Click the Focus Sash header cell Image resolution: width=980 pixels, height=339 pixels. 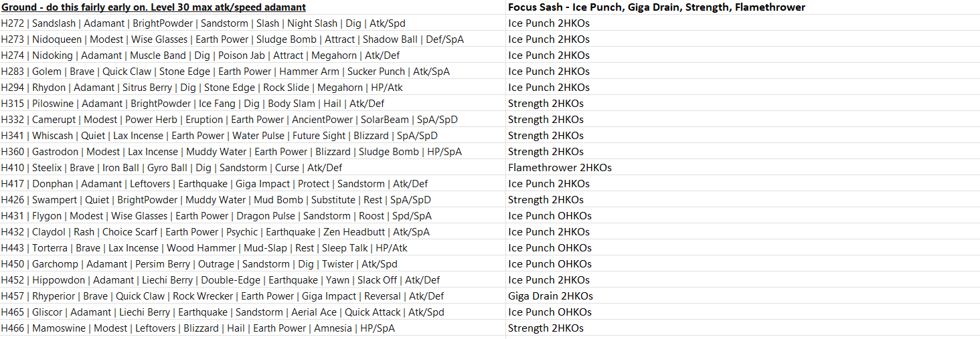coord(656,7)
